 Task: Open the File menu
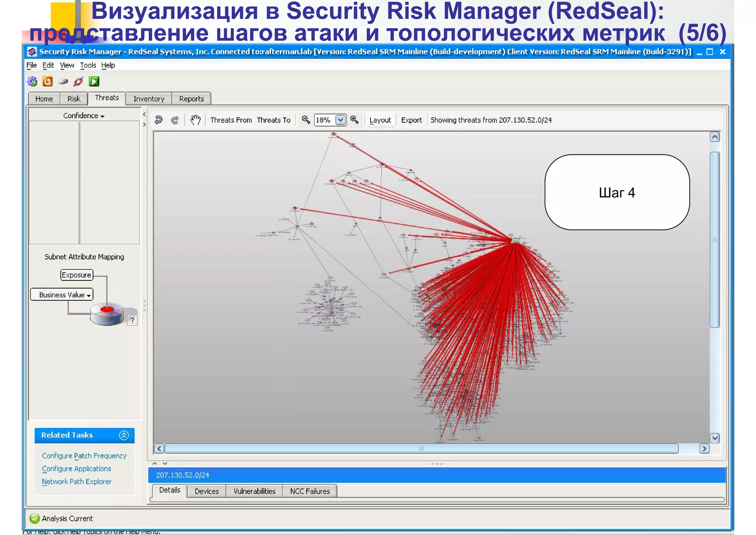click(x=32, y=65)
